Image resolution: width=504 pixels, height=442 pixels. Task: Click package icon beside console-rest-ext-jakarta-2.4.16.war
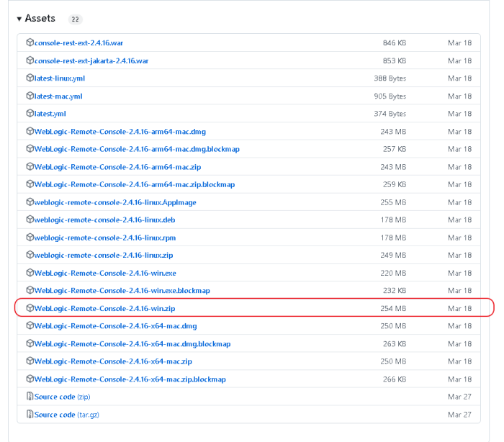click(x=30, y=60)
